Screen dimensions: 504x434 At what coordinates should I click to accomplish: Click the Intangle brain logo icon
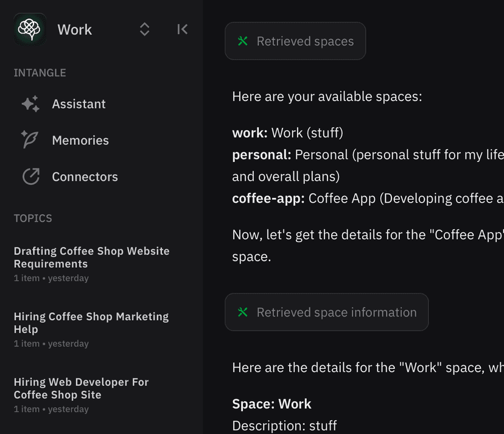click(29, 29)
